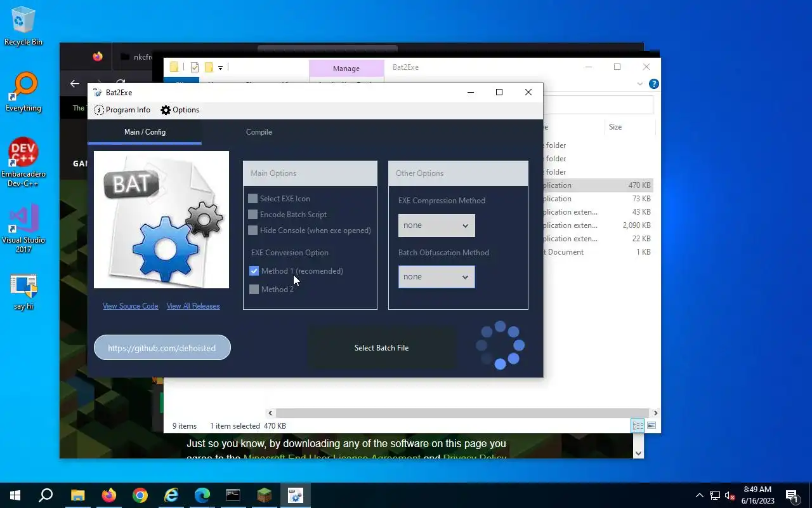Click the muted volume tray icon
This screenshot has height=508, width=812.
click(x=730, y=495)
